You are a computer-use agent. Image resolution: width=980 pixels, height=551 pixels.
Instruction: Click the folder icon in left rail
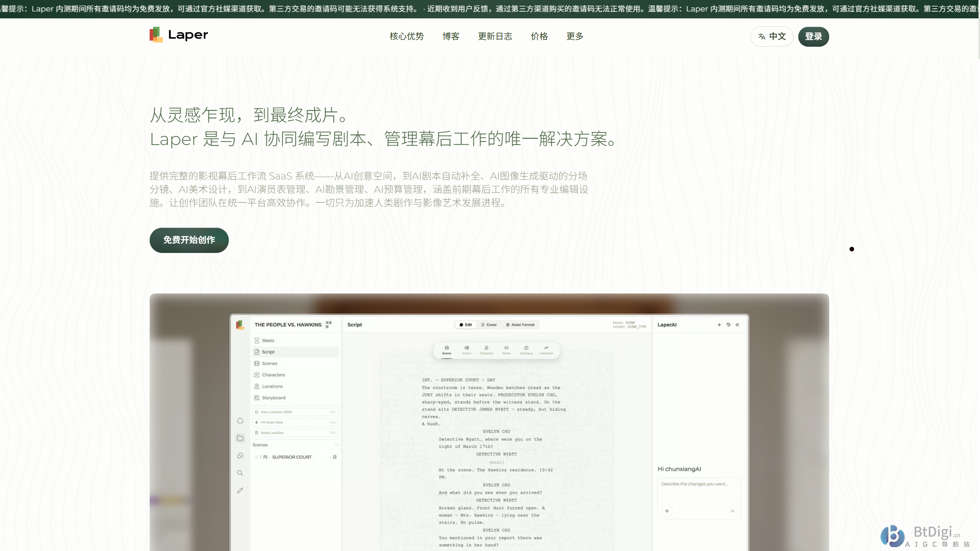(x=240, y=438)
